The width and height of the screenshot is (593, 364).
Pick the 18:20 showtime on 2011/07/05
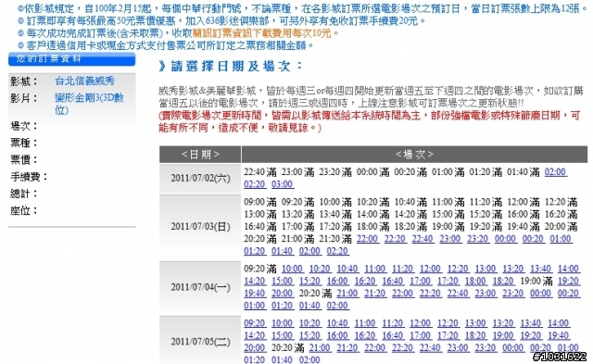pyautogui.click(x=475, y=335)
